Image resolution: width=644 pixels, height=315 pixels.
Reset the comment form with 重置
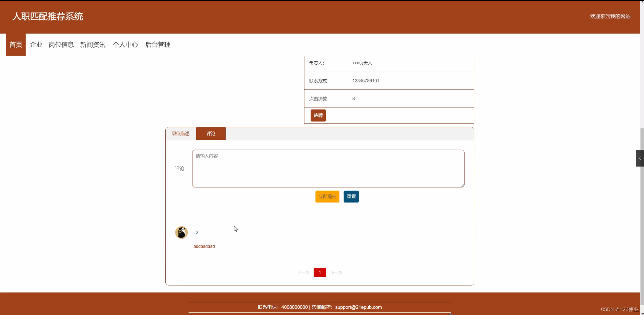point(351,197)
